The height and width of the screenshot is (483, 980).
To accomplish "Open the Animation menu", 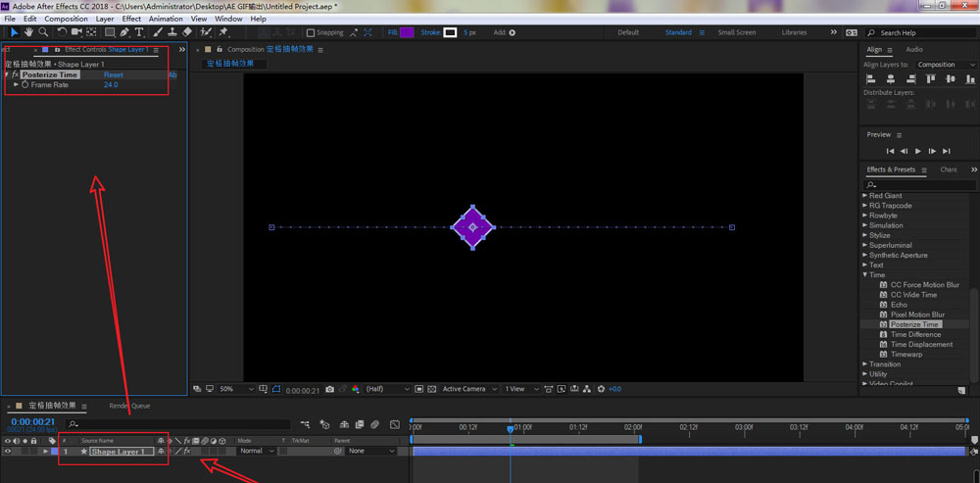I will click(x=165, y=19).
